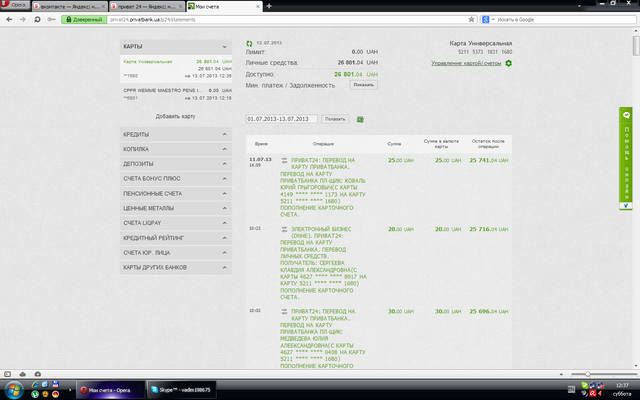Launch Internet Explorer from quick launch
Screen dimensions: 640x400
coord(35,384)
